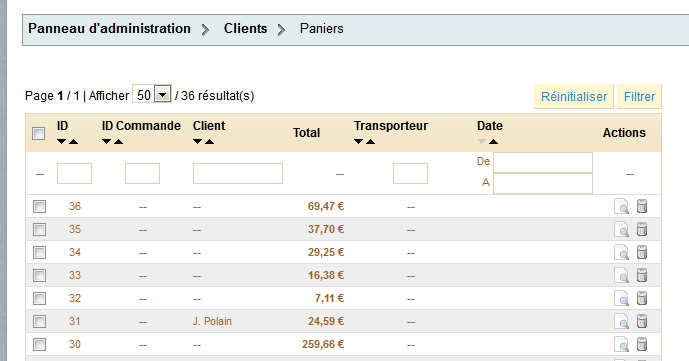This screenshot has height=361, width=689.
Task: View cart 31 of J. Polain
Action: pyautogui.click(x=621, y=321)
